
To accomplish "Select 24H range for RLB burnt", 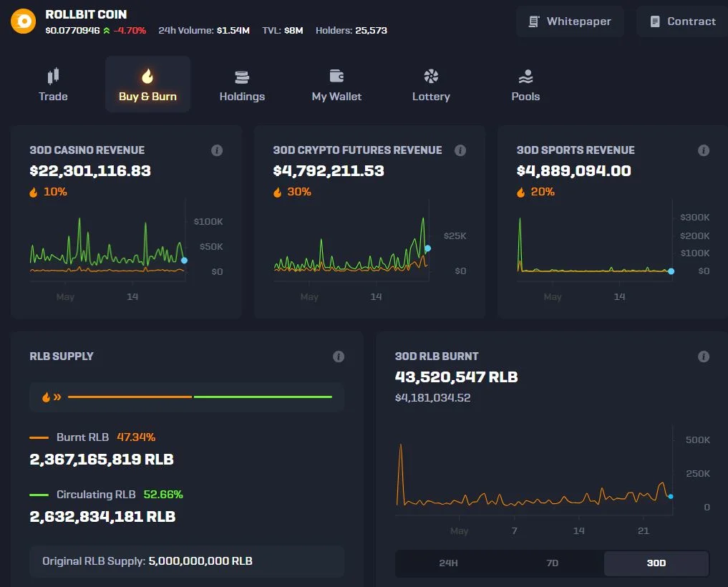I will 448,563.
